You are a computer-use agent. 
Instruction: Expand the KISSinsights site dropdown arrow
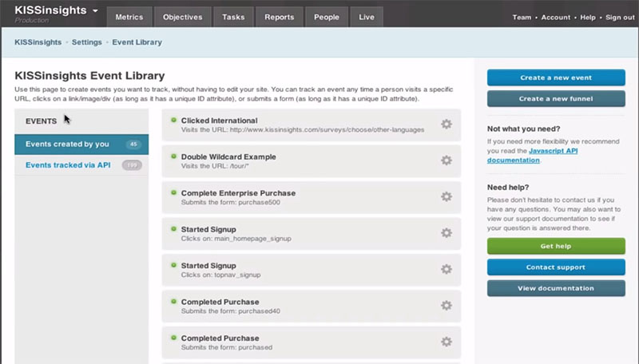(95, 11)
